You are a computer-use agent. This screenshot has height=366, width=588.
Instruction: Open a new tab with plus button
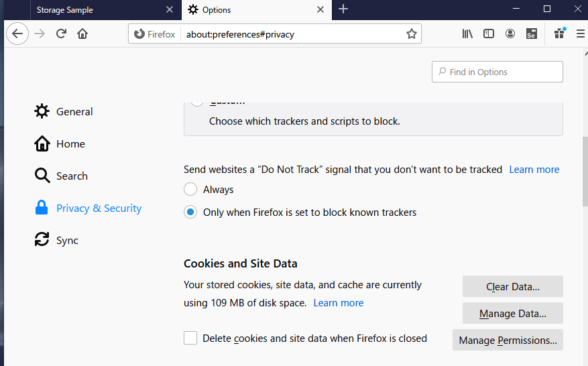(x=343, y=9)
